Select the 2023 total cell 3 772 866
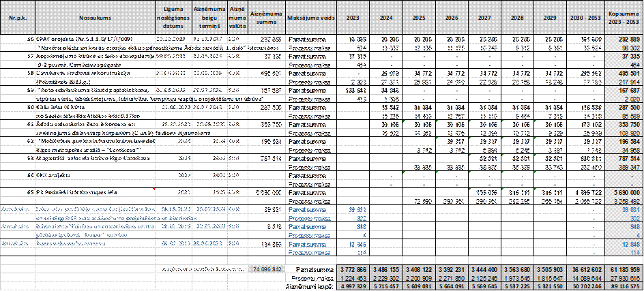 (354, 270)
